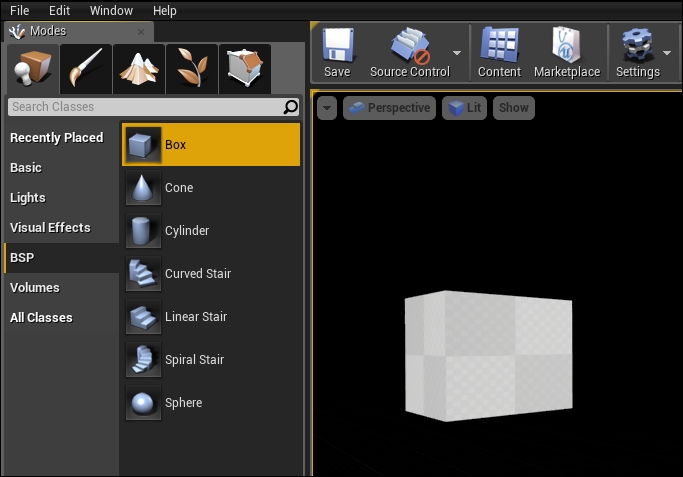This screenshot has width=683, height=477.
Task: Select the Place mode icon
Action: pyautogui.click(x=32, y=68)
